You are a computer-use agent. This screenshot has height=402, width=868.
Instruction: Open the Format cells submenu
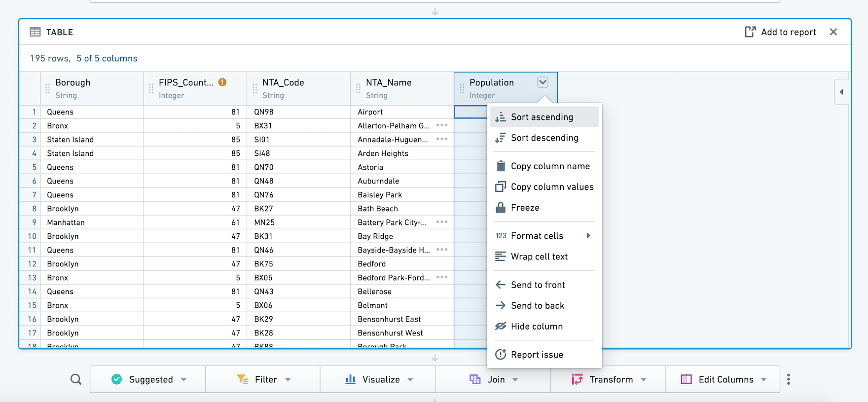coord(544,236)
